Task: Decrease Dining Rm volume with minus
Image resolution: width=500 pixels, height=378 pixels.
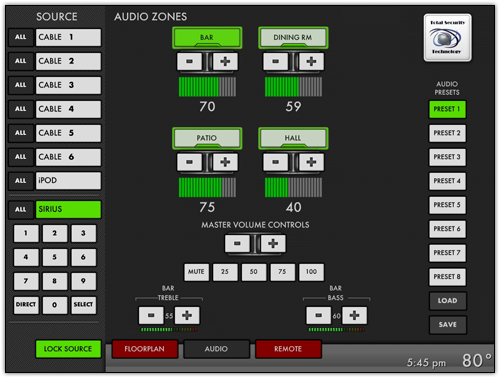Action: pyautogui.click(x=275, y=61)
